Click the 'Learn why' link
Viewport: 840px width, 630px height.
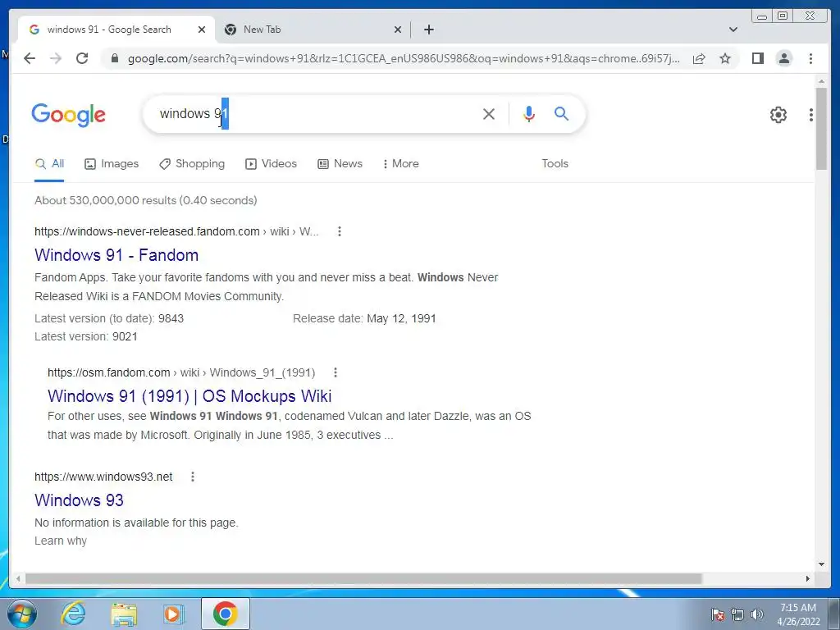click(x=61, y=541)
